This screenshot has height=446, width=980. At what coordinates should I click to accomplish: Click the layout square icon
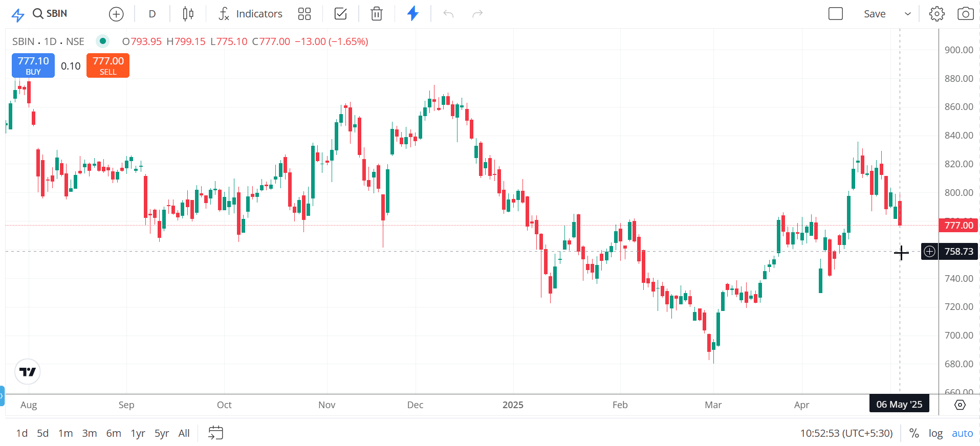tap(836, 14)
